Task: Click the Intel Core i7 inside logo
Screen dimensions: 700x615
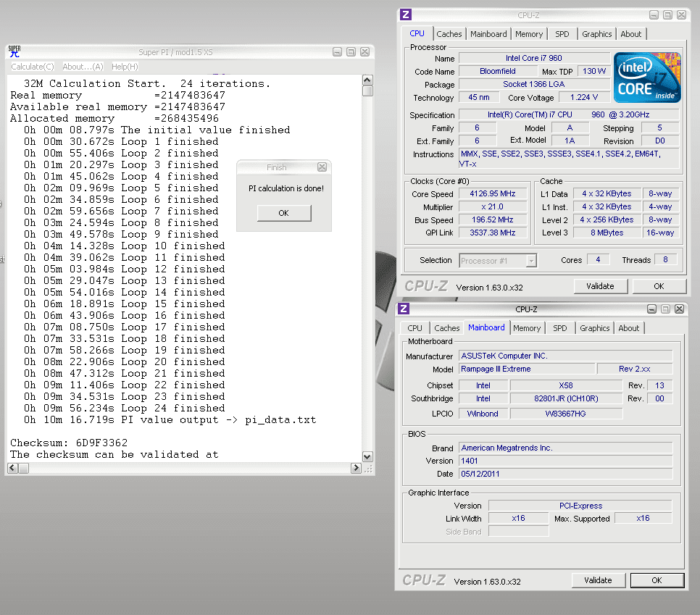Action: (647, 78)
